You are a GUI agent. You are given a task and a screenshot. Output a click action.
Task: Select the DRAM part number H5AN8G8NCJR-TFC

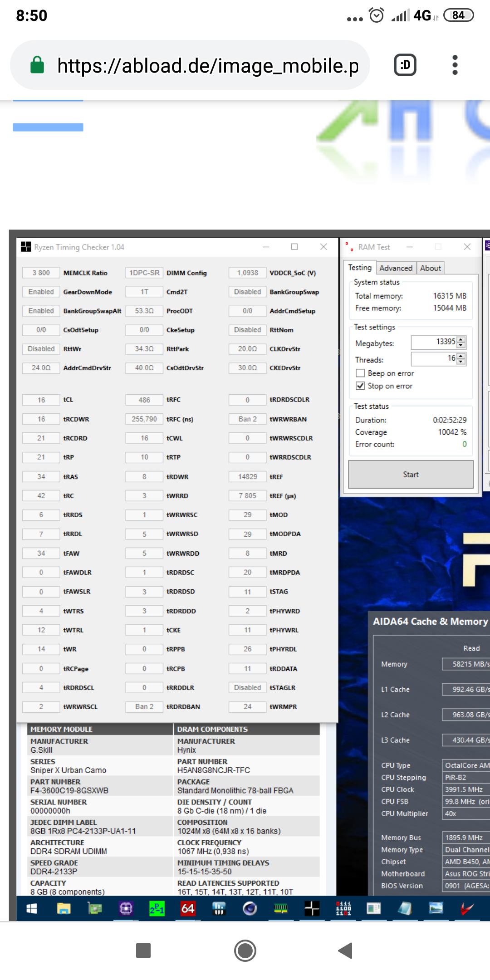click(x=214, y=770)
